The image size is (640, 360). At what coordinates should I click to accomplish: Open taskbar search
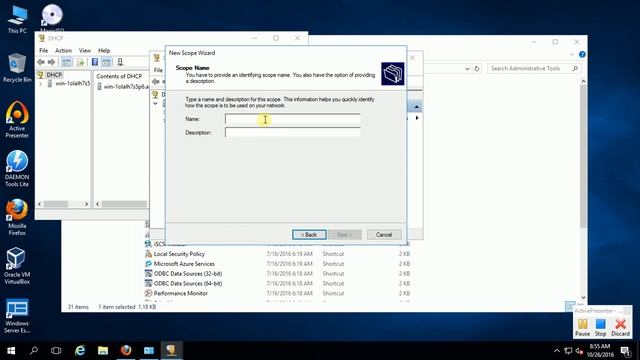(34, 351)
